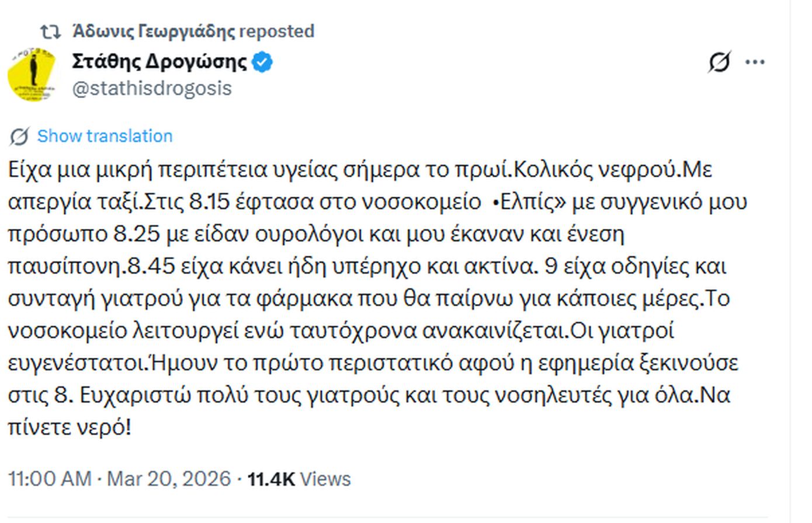Click the word "reposted" in the header

click(x=276, y=31)
